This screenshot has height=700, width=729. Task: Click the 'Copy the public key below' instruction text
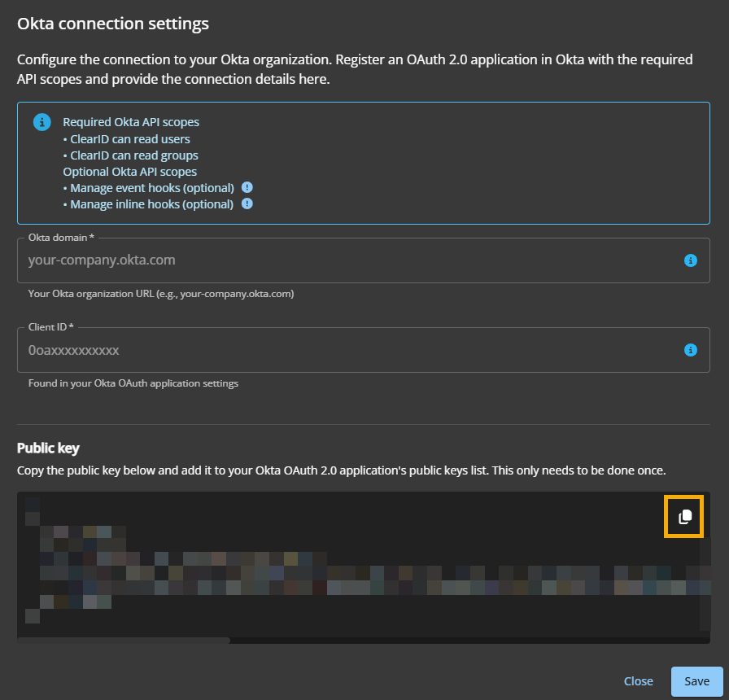(x=341, y=470)
